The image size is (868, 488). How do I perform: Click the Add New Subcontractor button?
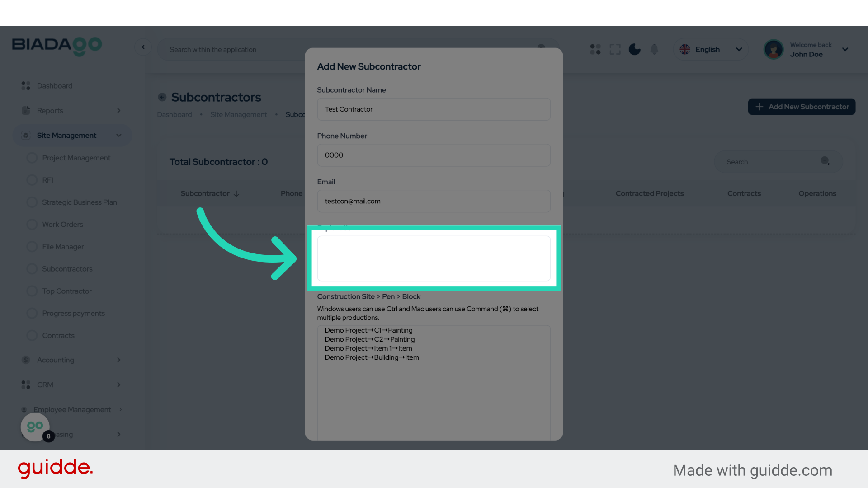pyautogui.click(x=802, y=107)
